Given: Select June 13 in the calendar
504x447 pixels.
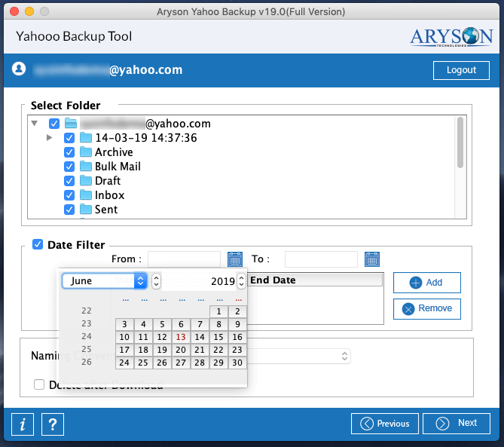Looking at the screenshot, I should click(x=181, y=337).
